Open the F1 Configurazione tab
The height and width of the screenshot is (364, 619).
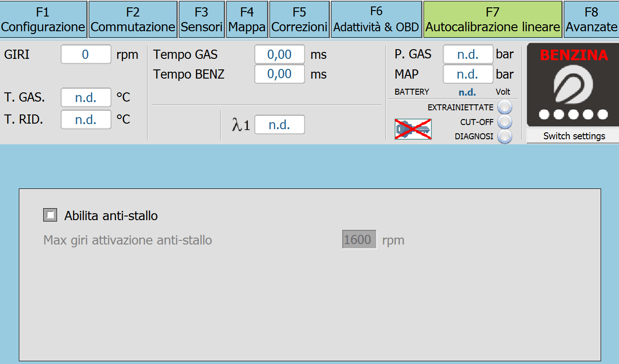click(43, 19)
